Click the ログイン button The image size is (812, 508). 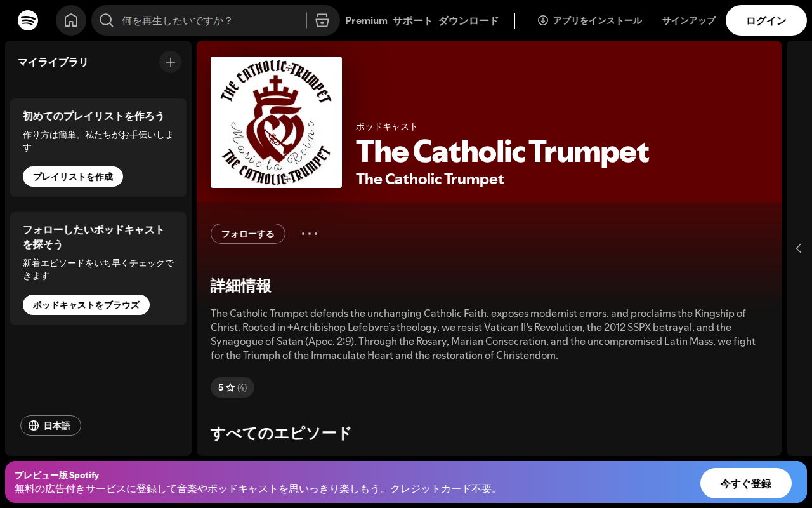(766, 20)
